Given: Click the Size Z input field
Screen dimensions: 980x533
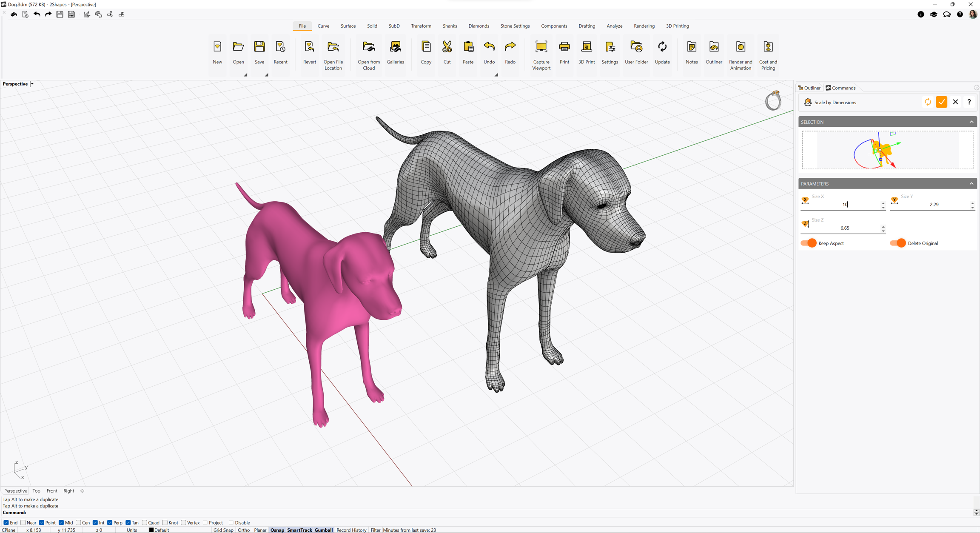Looking at the screenshot, I should coord(844,228).
